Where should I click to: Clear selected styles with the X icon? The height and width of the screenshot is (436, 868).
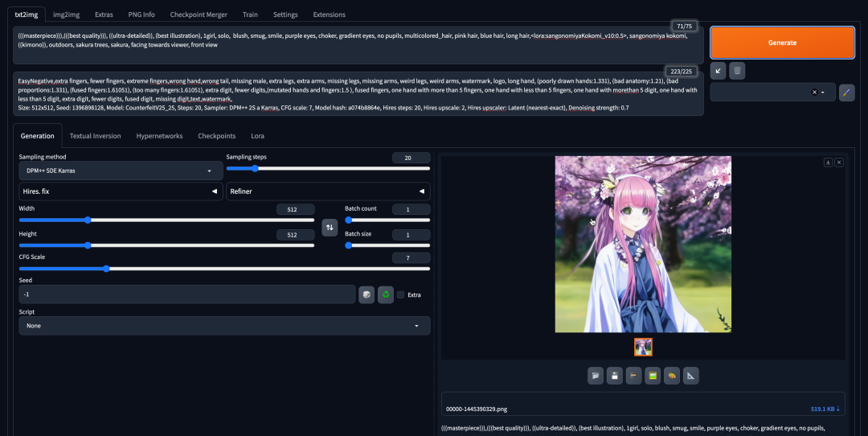814,93
